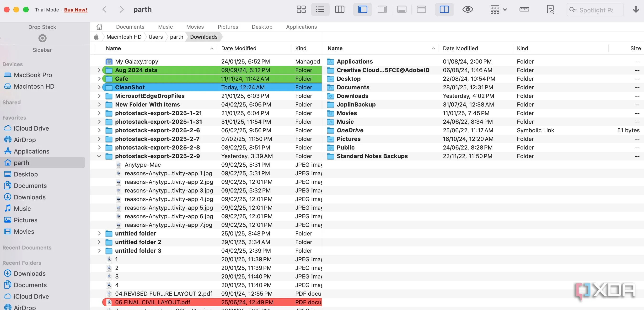The width and height of the screenshot is (644, 310).
Task: Open Pictures in the favorites bar
Action: 228,27
